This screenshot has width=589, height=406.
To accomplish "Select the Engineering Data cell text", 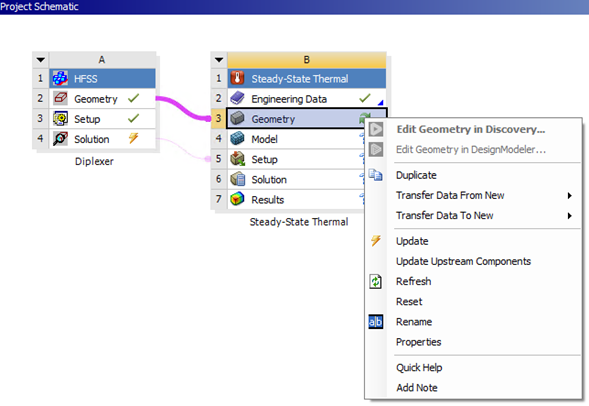I will click(x=289, y=99).
